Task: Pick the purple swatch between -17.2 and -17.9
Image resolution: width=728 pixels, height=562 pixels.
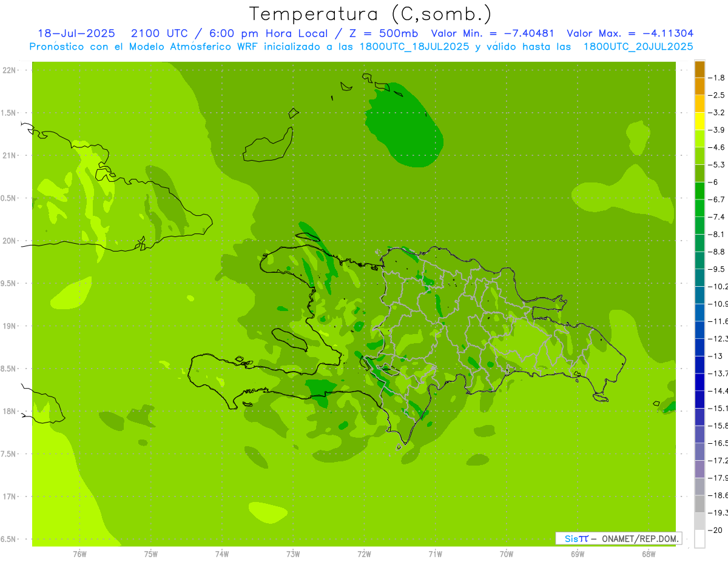Action: click(x=699, y=469)
